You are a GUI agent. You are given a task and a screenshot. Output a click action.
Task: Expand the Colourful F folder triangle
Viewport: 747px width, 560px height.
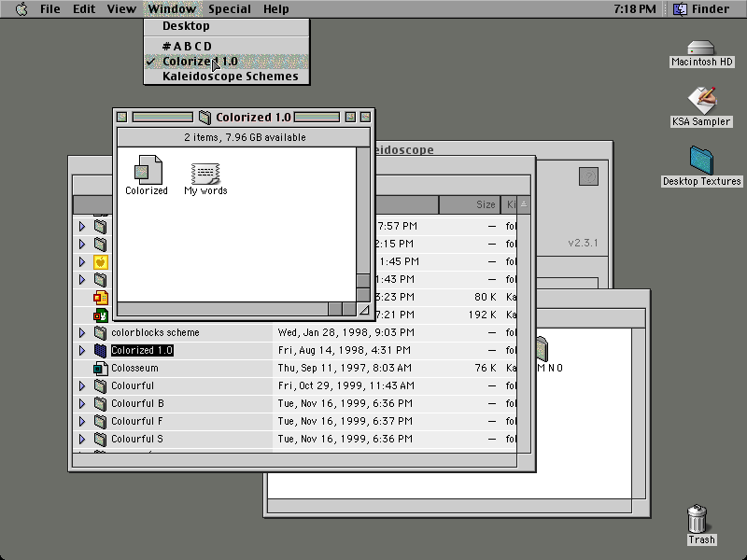[82, 422]
